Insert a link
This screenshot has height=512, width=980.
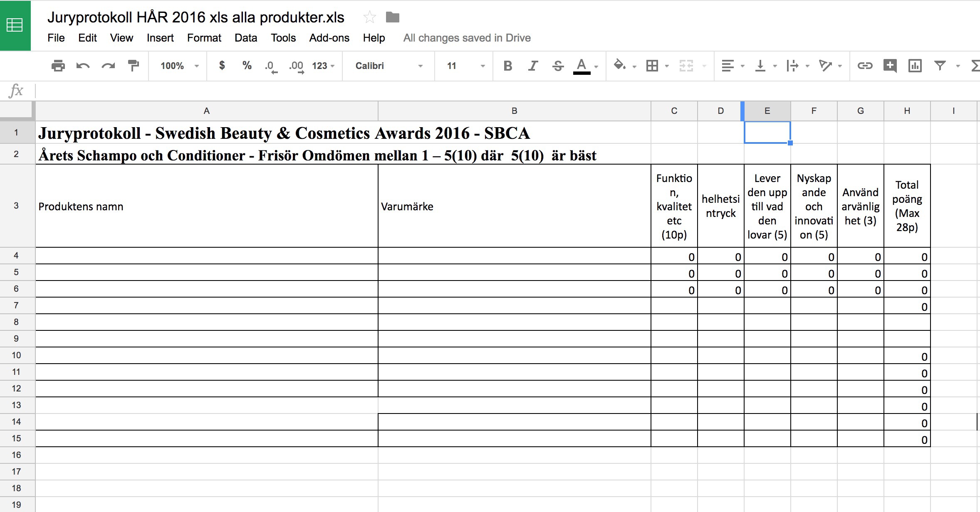click(865, 66)
